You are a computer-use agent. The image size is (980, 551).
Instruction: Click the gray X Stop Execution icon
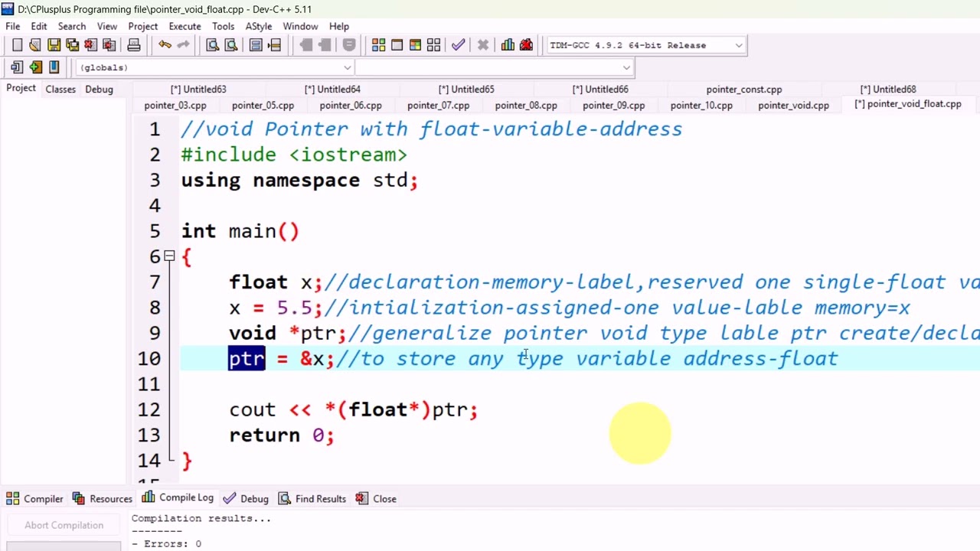(483, 45)
